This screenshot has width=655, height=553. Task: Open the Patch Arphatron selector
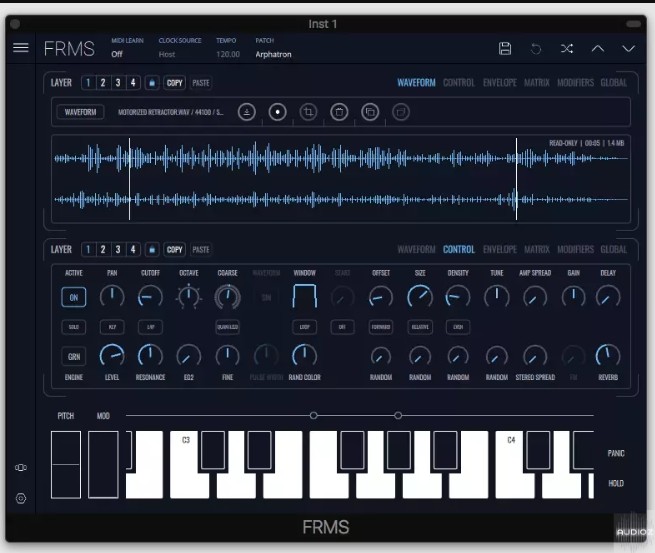coord(273,54)
